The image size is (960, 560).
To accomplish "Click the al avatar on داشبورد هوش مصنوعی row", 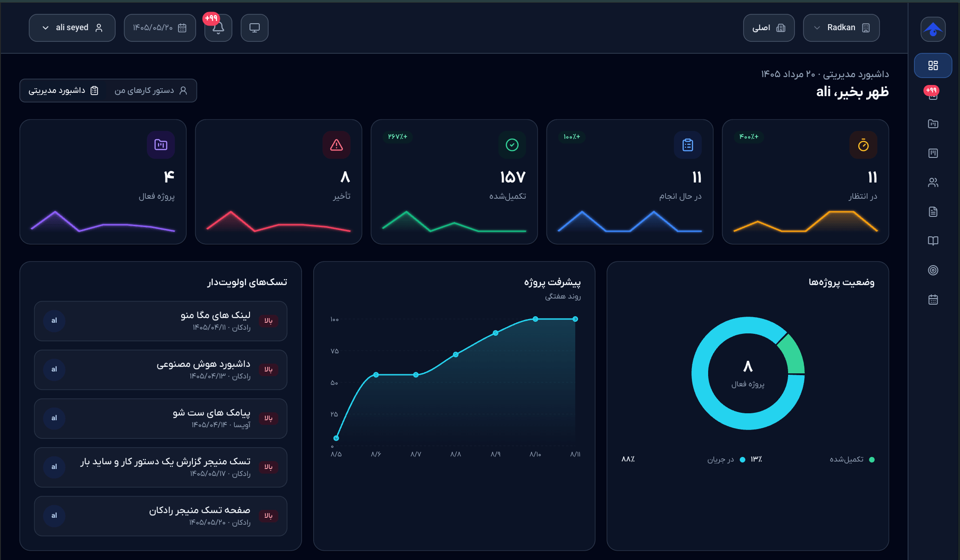I will [54, 370].
